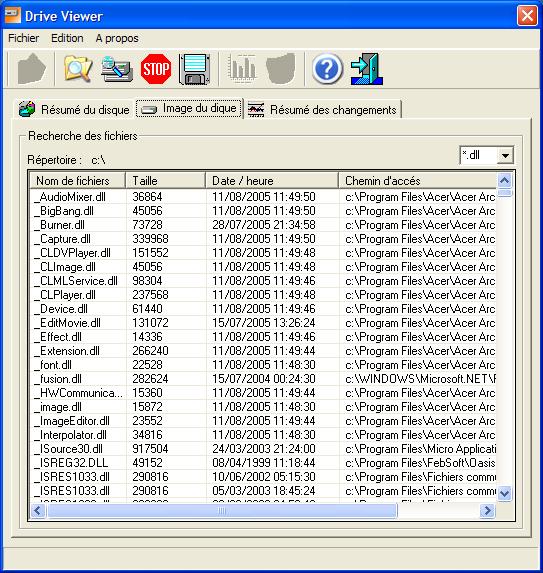Expand the *.dll file filter dropdown

tap(505, 155)
